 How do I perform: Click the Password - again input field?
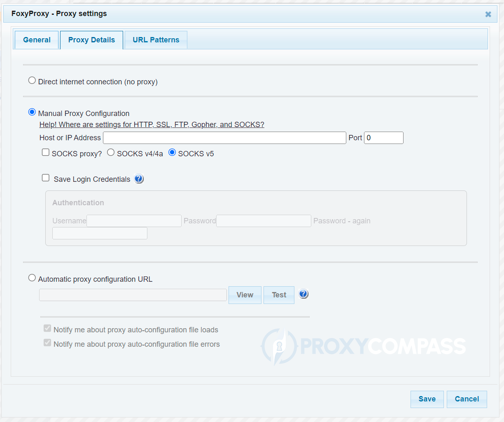click(100, 233)
